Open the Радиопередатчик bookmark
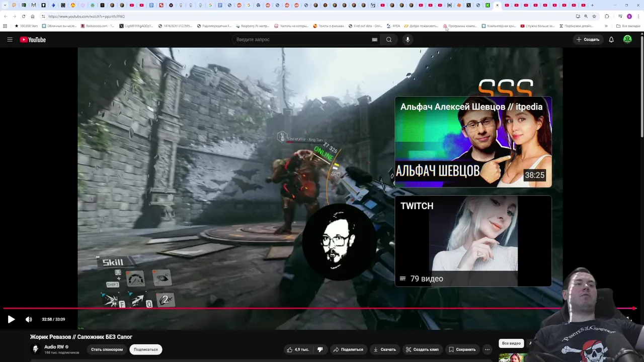644x362 pixels. pyautogui.click(x=214, y=26)
